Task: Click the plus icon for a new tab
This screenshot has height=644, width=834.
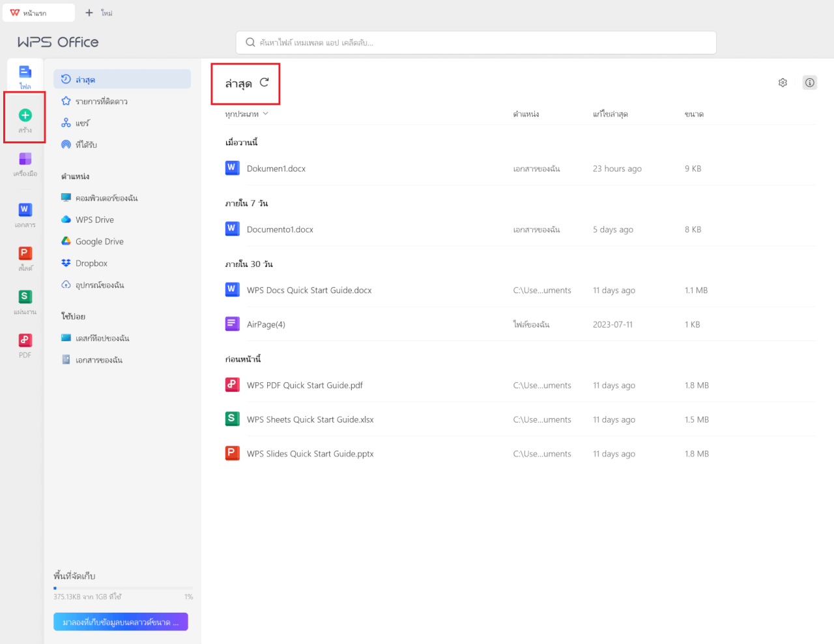Action: tap(89, 12)
